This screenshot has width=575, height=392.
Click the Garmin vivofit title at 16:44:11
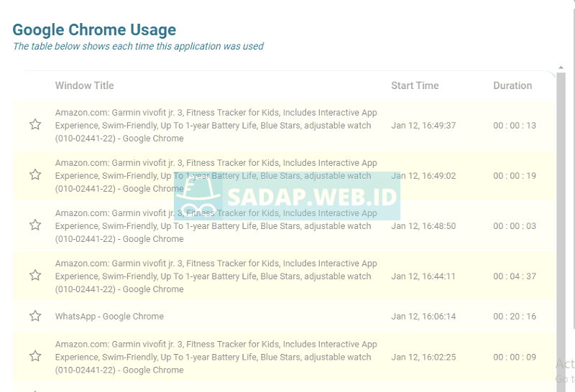click(x=216, y=276)
